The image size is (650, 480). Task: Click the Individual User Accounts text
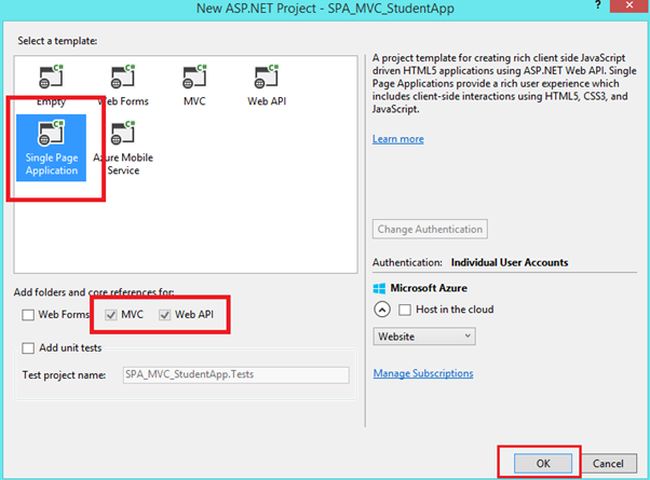click(509, 262)
